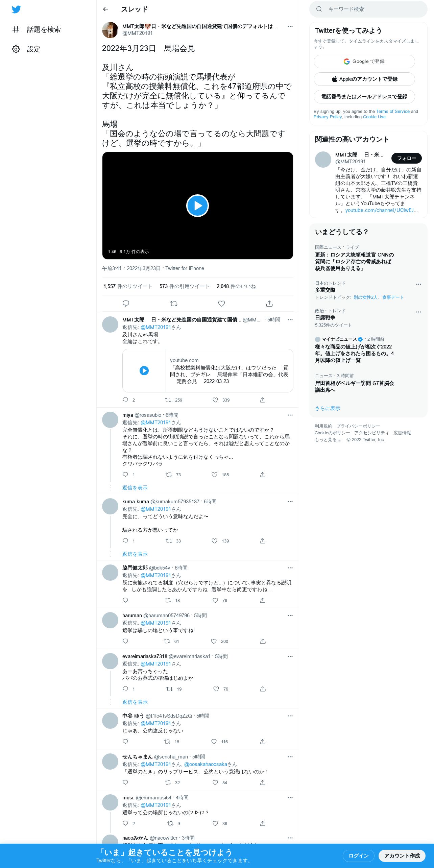Follow MMT太郎 with フォロー button
Viewport: 434px width, 868px height.
[x=406, y=158]
